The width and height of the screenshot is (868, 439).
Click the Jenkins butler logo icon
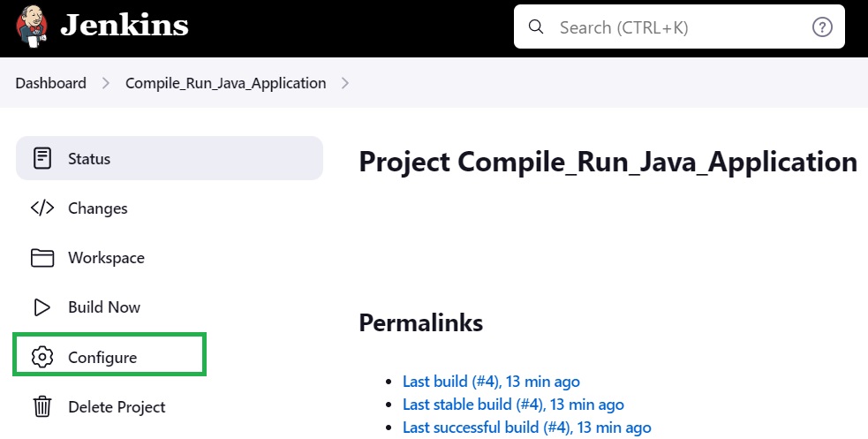[32, 26]
